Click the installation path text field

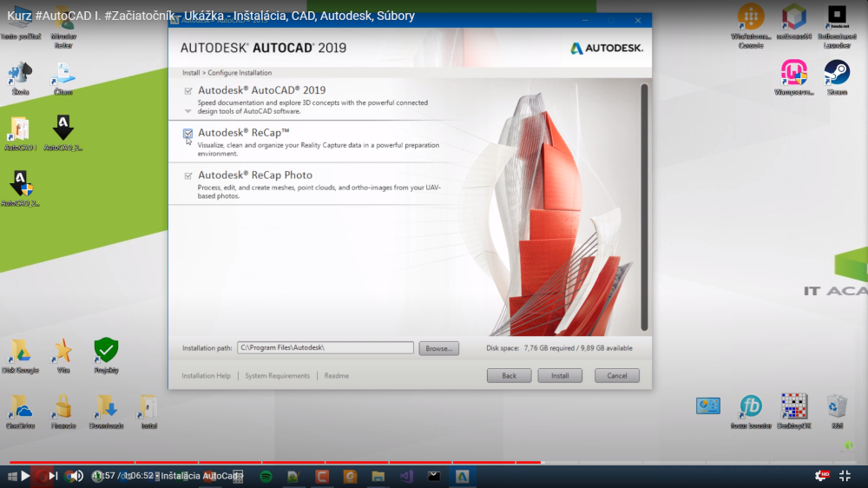325,348
